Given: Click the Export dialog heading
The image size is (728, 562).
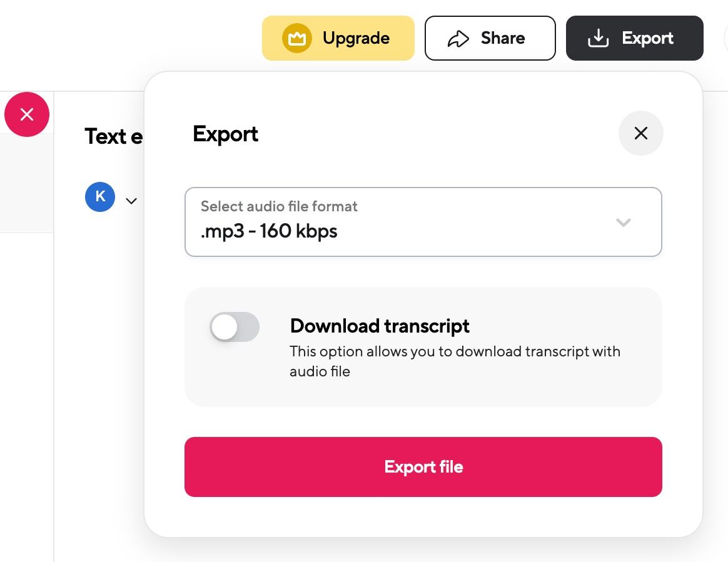Looking at the screenshot, I should pos(225,134).
